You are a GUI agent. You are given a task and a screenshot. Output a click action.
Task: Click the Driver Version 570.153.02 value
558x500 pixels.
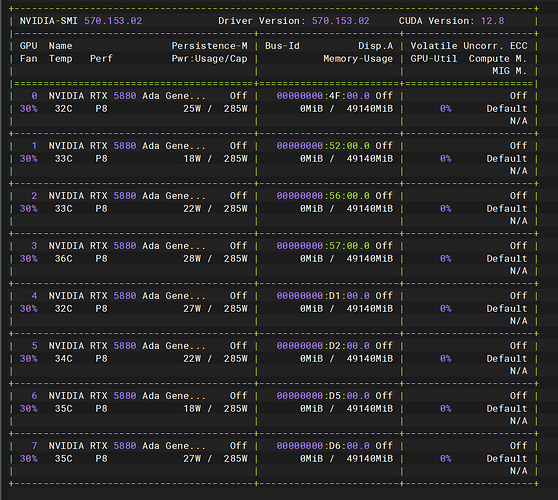click(341, 21)
